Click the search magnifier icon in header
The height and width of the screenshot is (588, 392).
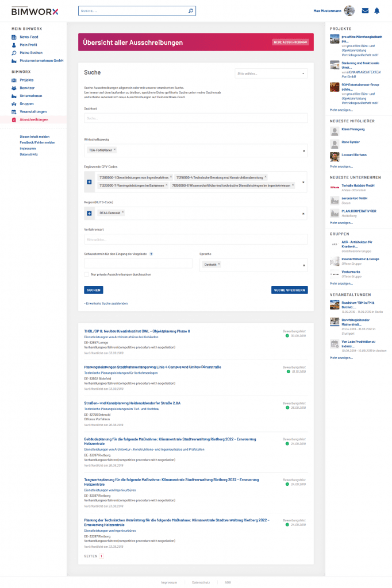tap(191, 11)
